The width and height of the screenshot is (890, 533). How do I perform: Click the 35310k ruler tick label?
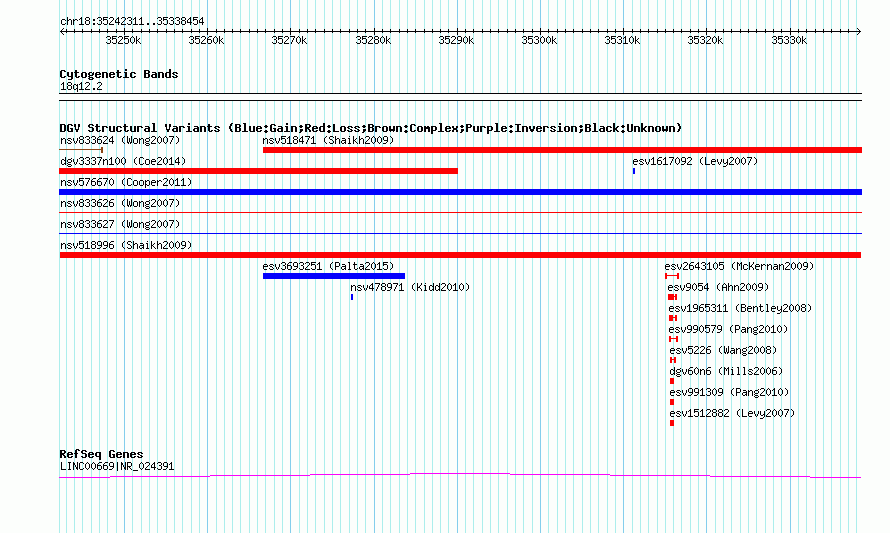tap(622, 40)
